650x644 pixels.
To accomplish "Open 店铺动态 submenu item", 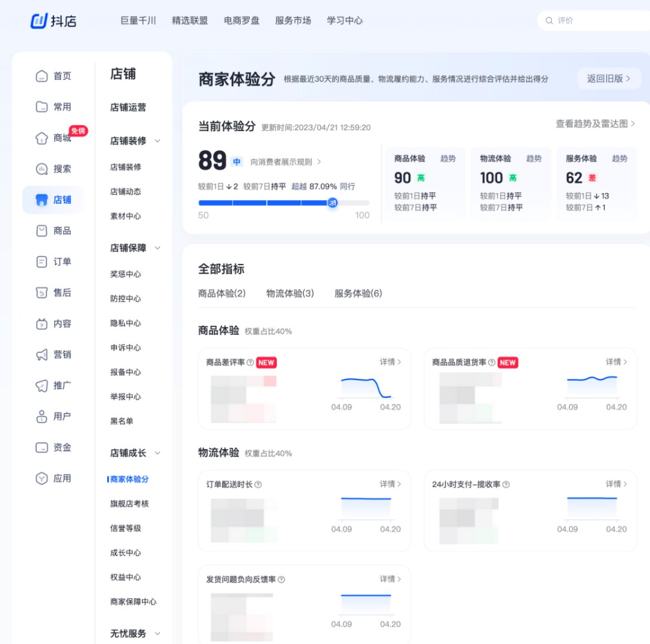I will (126, 192).
